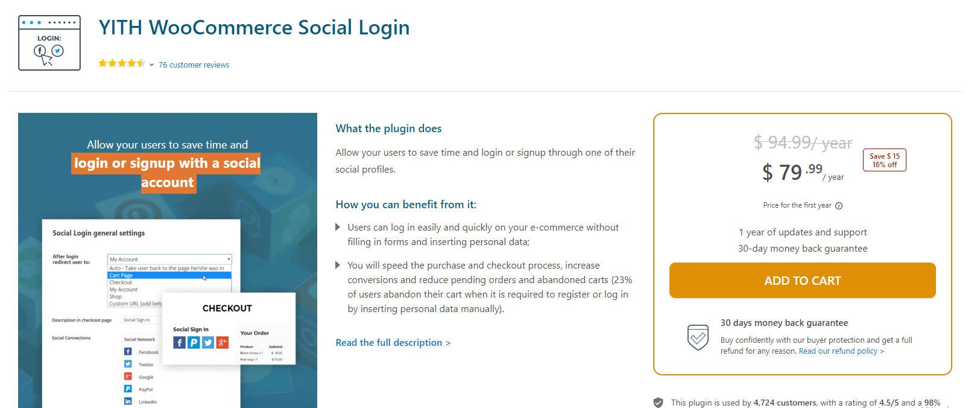The height and width of the screenshot is (408, 980).
Task: Click Google+ icon under Social Sign In
Action: 223,343
